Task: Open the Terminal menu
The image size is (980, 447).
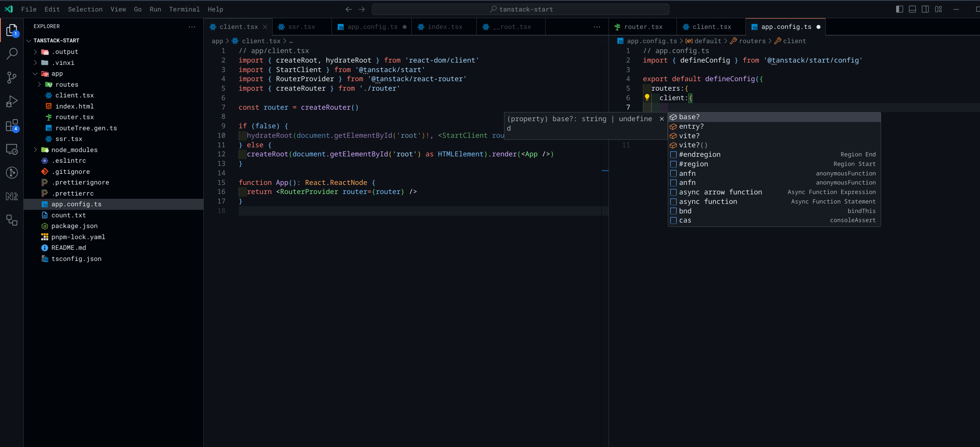Action: 184,9
